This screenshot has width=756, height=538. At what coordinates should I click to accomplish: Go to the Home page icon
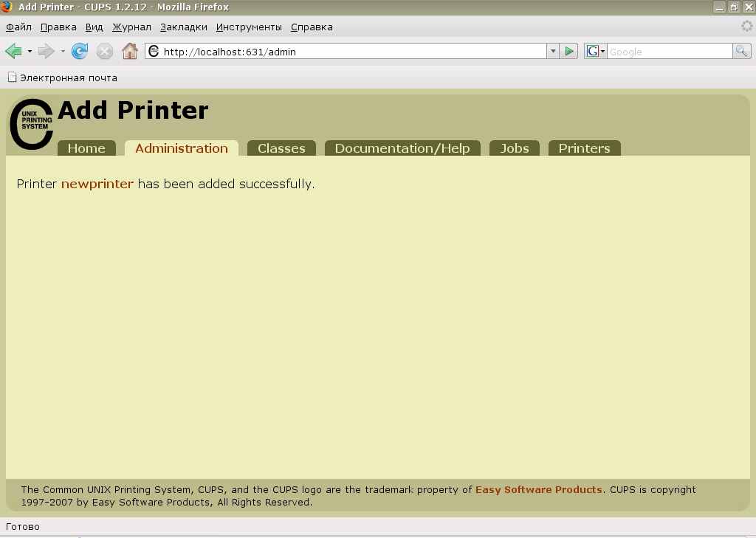point(130,51)
